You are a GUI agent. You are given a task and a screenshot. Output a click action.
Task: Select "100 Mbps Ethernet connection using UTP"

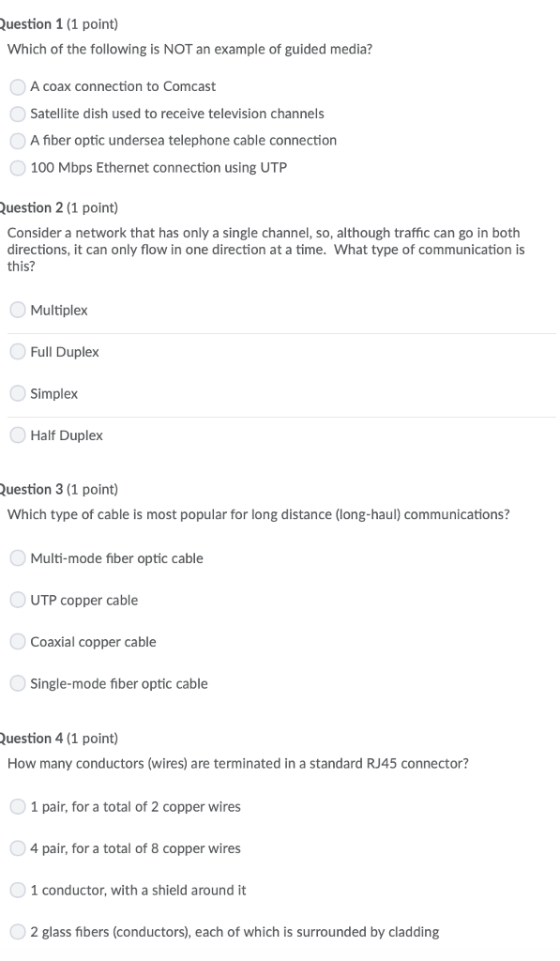(x=17, y=168)
